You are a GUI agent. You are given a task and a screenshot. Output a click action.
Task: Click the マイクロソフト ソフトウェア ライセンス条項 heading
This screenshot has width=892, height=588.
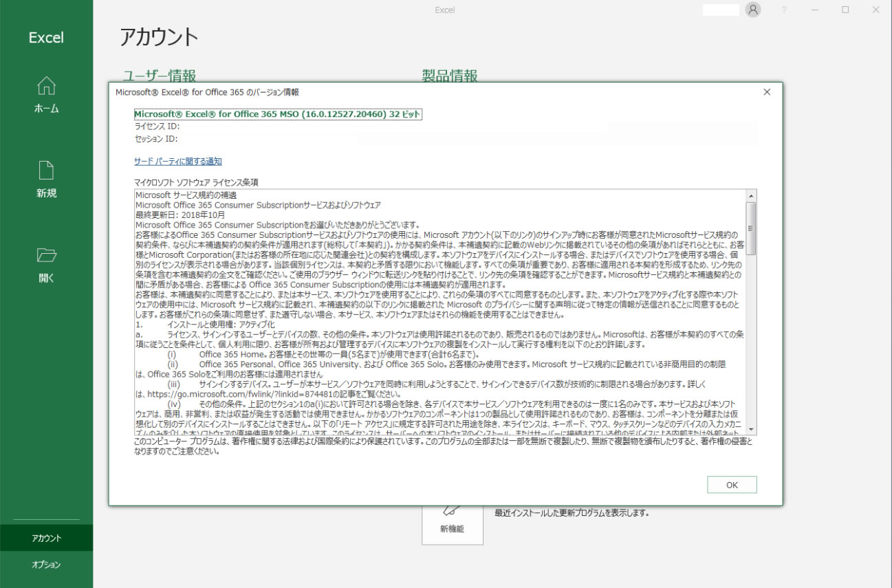[197, 182]
